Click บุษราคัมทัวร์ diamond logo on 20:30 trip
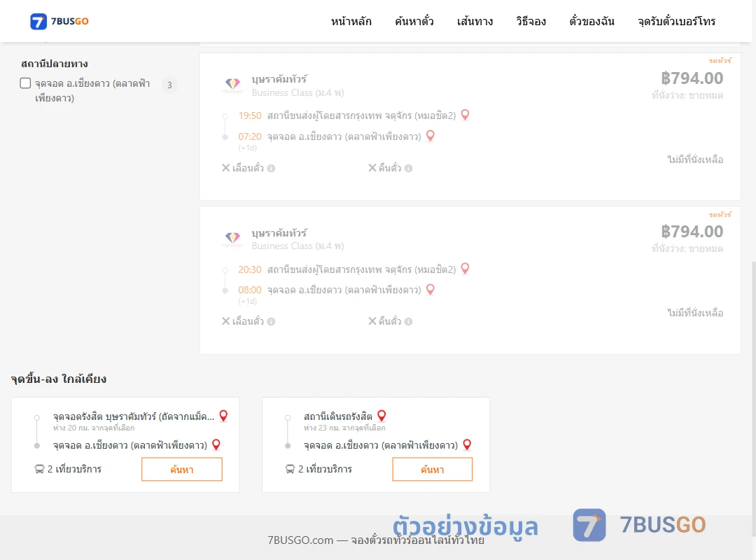756x560 pixels. coord(232,239)
